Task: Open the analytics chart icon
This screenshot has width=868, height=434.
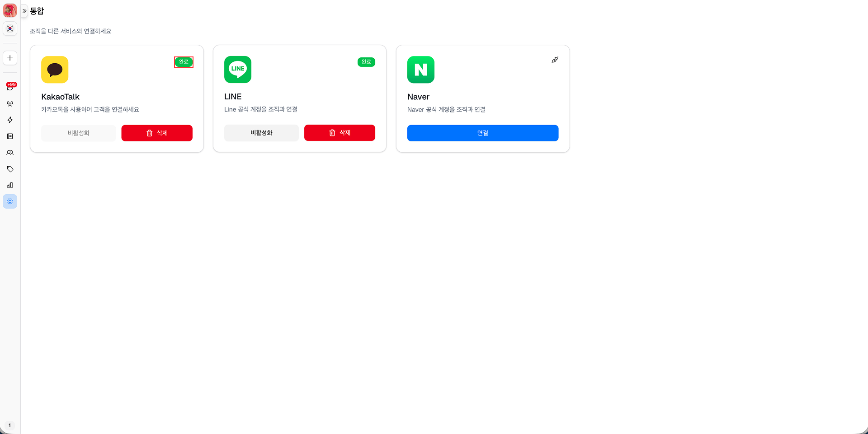Action: [x=10, y=185]
